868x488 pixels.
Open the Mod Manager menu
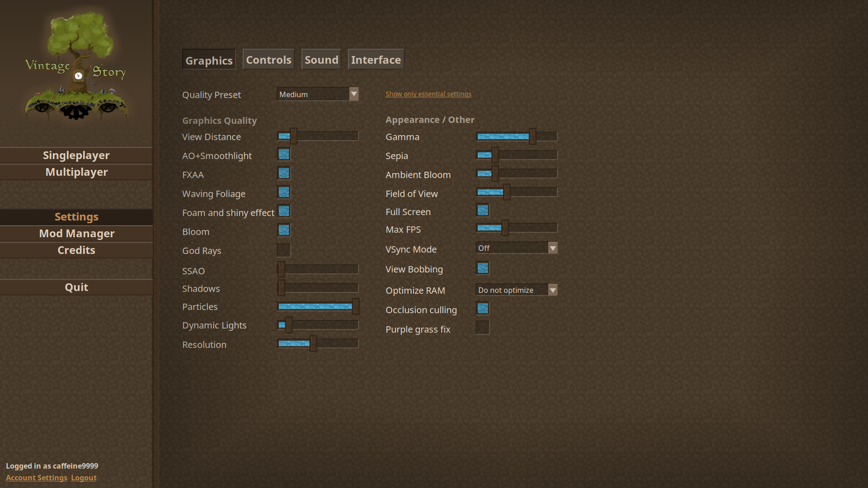click(x=76, y=234)
